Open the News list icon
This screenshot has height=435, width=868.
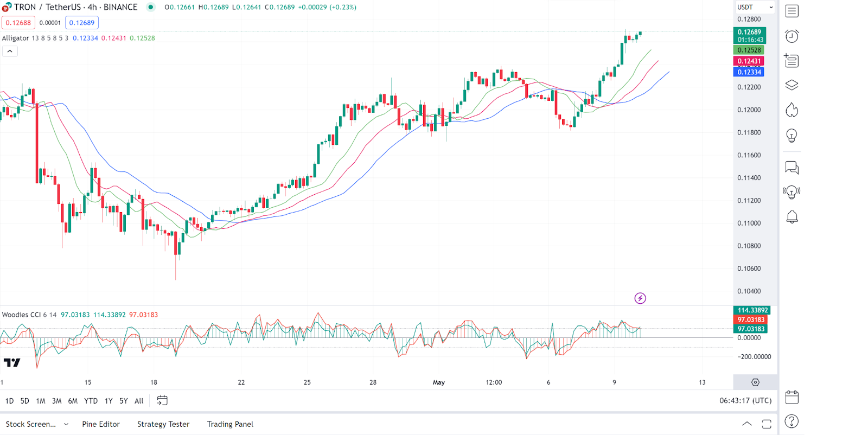click(792, 60)
